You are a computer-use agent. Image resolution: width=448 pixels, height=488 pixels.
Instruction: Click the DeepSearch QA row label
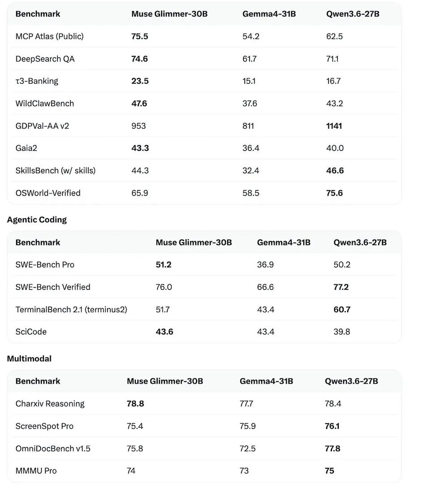pos(45,59)
